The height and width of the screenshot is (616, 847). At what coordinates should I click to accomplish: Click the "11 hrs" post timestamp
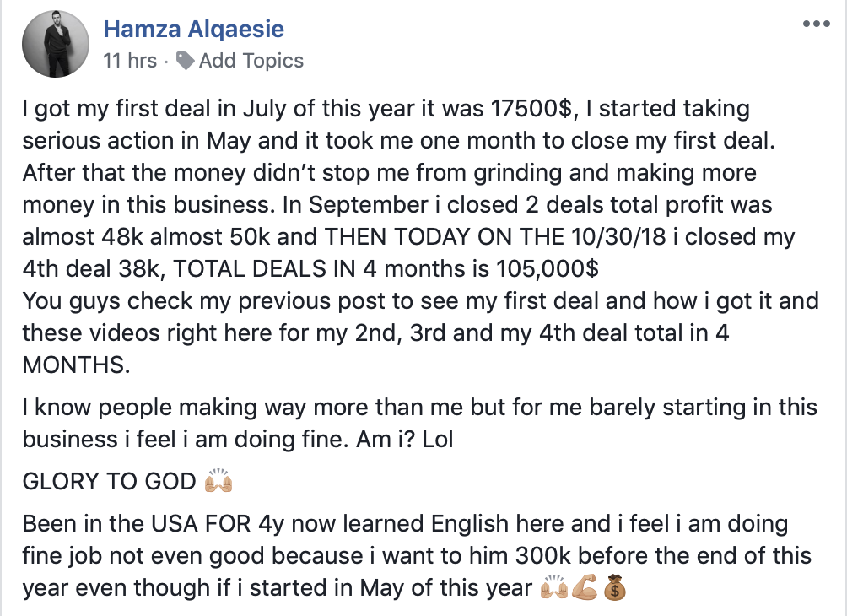(x=129, y=61)
